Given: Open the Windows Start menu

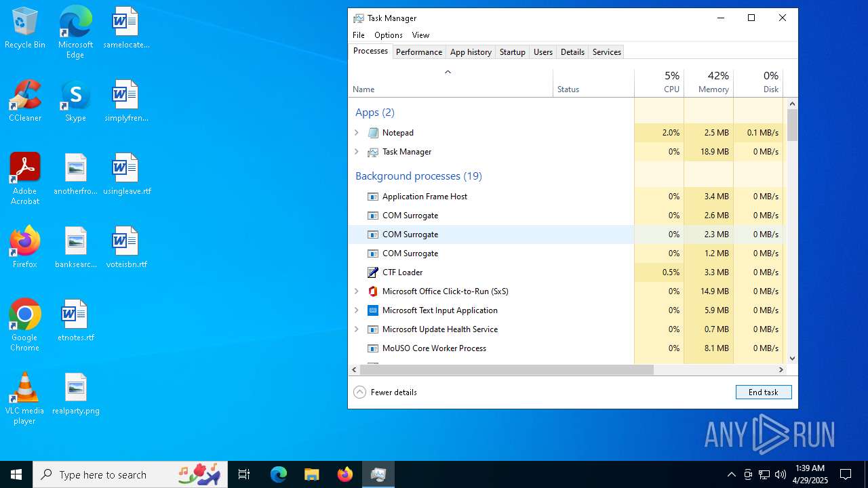Looking at the screenshot, I should pyautogui.click(x=16, y=474).
